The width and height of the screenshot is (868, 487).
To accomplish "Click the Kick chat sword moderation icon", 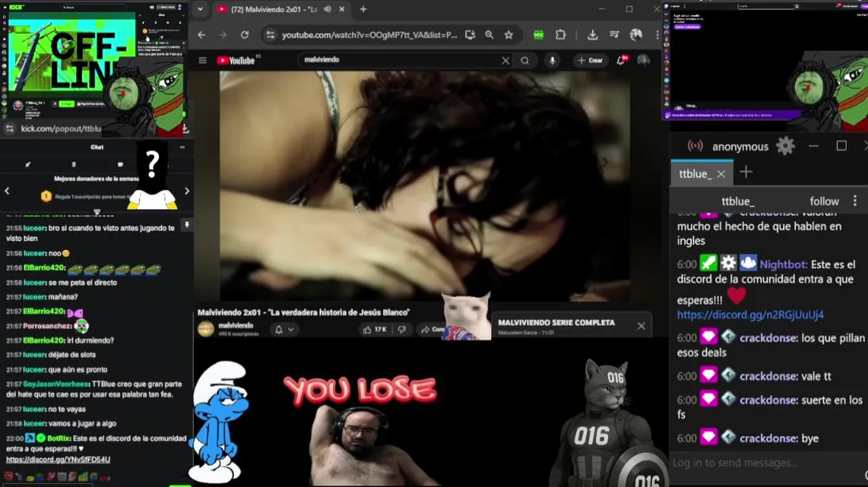I will click(x=28, y=164).
